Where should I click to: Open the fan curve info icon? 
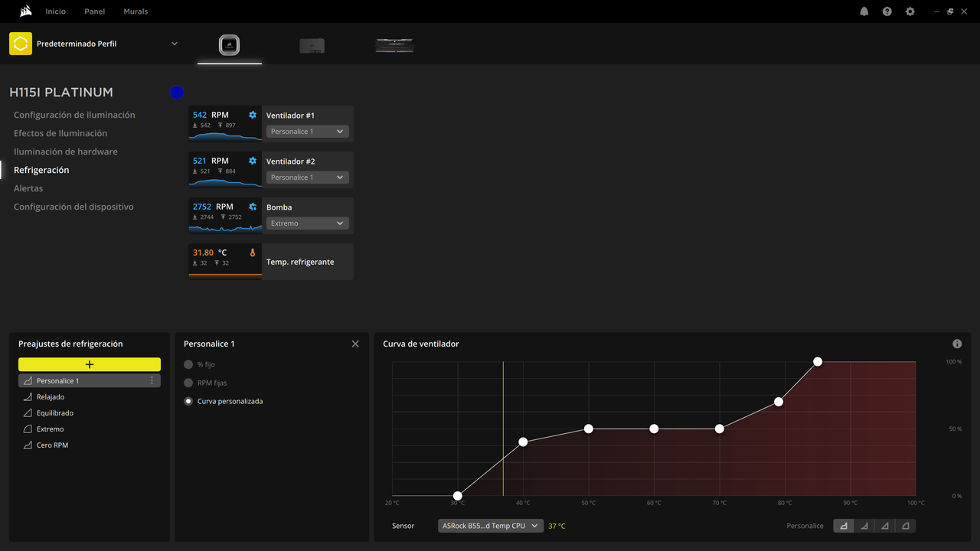(957, 344)
